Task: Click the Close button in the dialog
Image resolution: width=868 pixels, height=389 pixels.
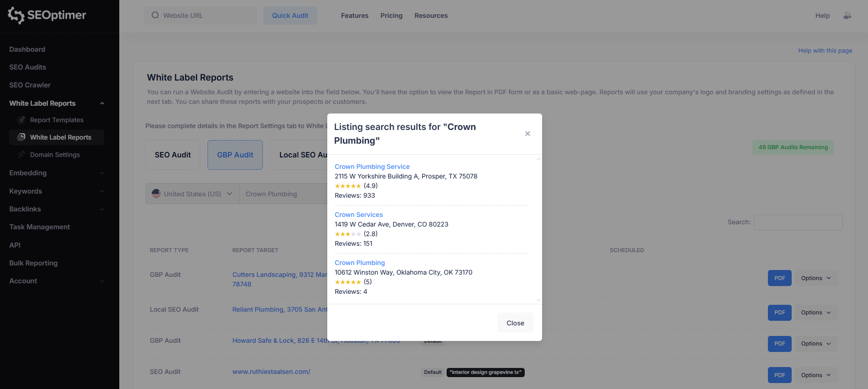Action: [x=516, y=323]
